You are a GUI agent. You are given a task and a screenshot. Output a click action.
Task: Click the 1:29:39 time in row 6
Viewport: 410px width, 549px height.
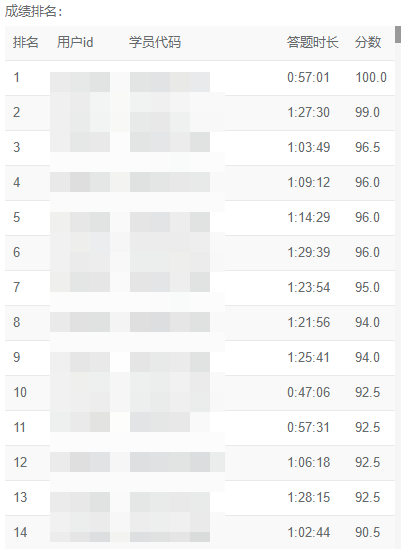pyautogui.click(x=308, y=252)
